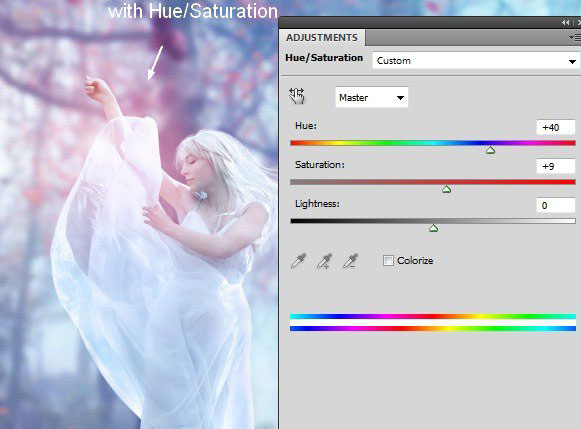
Task: Open the Adjustments panel flyout menu
Action: 575,38
